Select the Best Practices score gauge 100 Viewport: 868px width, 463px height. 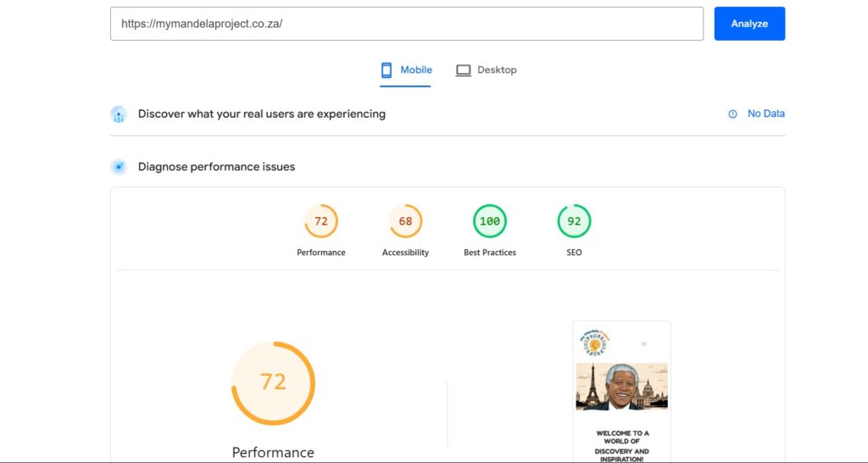click(490, 221)
